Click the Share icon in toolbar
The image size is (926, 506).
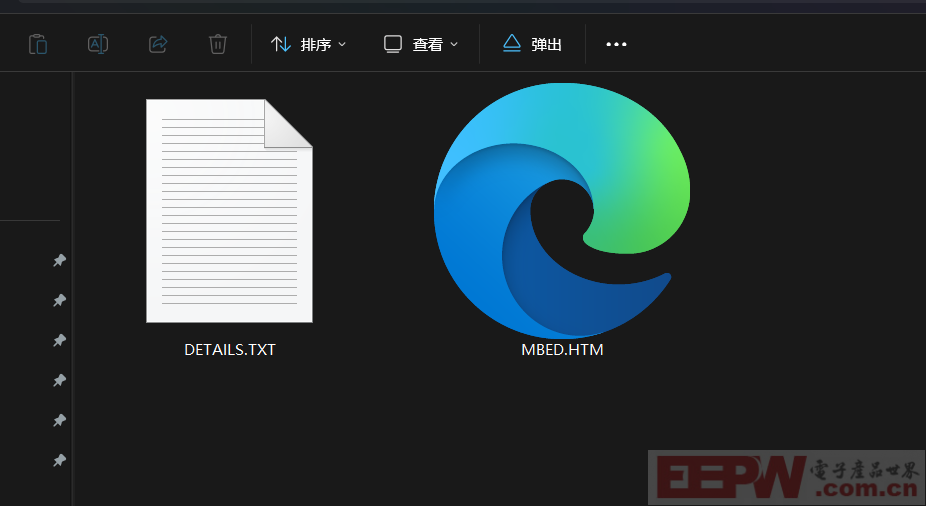[x=158, y=44]
